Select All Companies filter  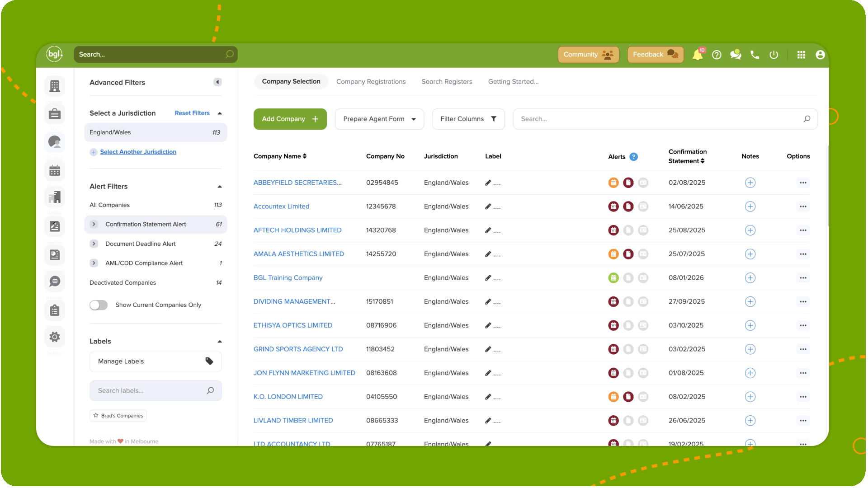[x=156, y=205]
